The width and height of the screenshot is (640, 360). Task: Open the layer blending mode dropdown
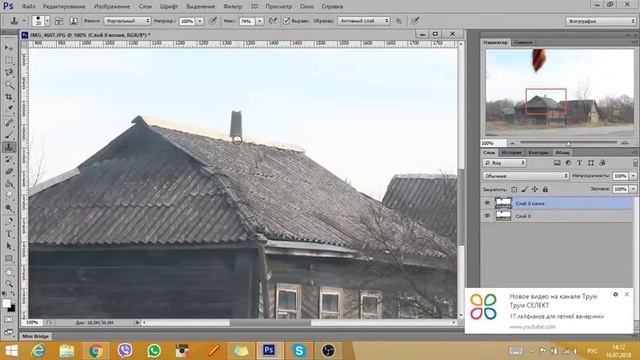526,176
